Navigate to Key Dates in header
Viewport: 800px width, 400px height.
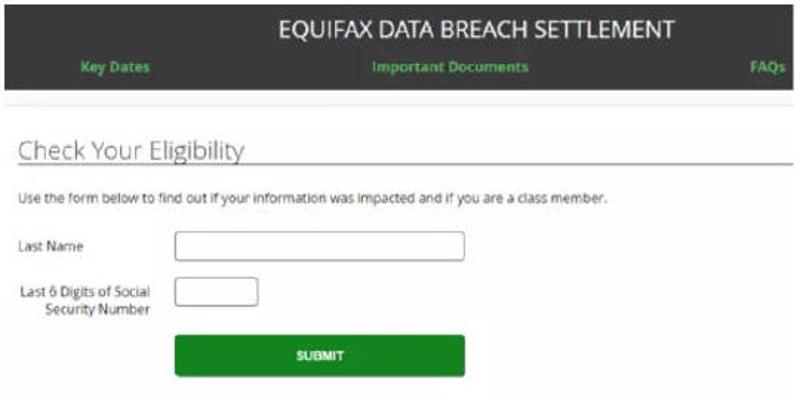pos(114,67)
